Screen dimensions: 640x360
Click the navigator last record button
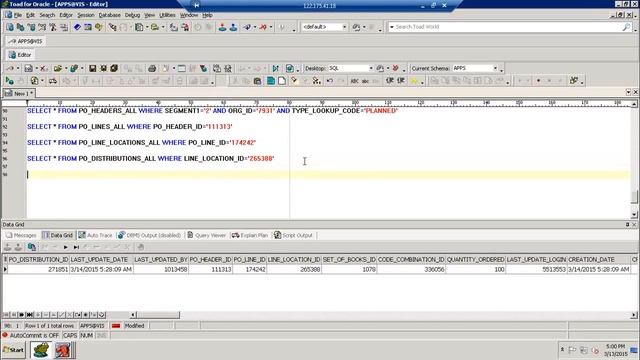click(x=29, y=315)
